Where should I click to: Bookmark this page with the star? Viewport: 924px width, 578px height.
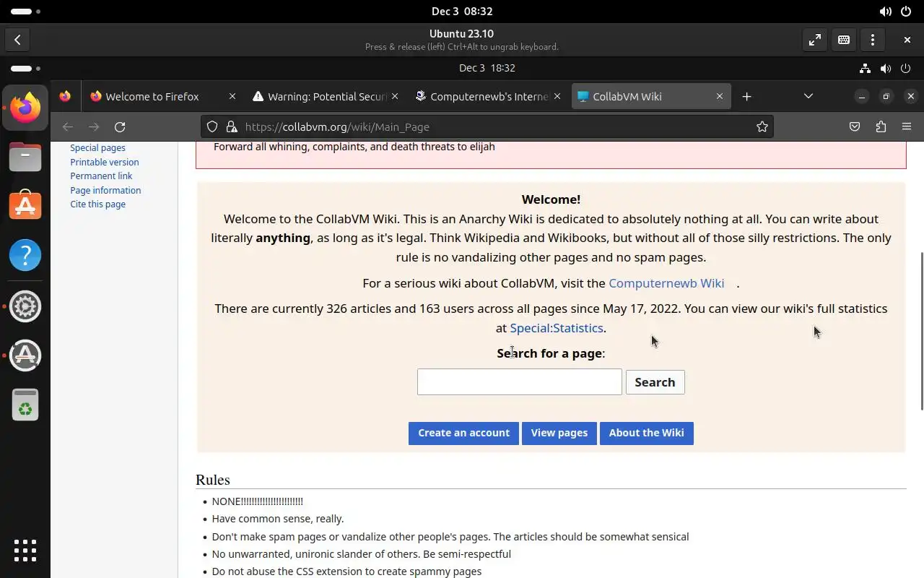pos(762,126)
